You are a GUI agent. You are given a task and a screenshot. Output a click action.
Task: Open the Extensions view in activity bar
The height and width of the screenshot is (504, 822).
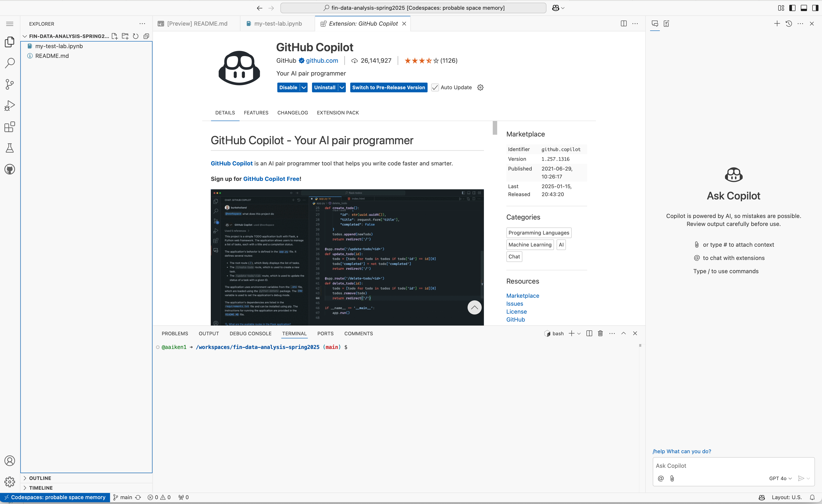click(10, 127)
